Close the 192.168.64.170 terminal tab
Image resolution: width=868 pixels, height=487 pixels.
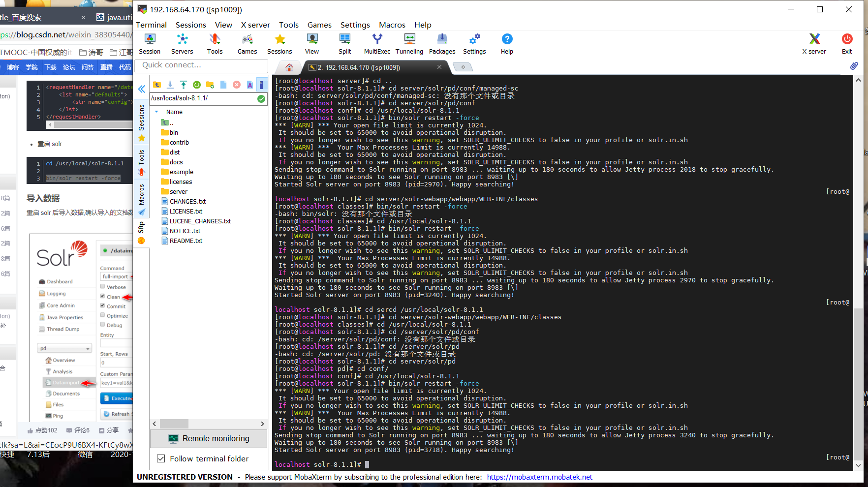click(439, 67)
